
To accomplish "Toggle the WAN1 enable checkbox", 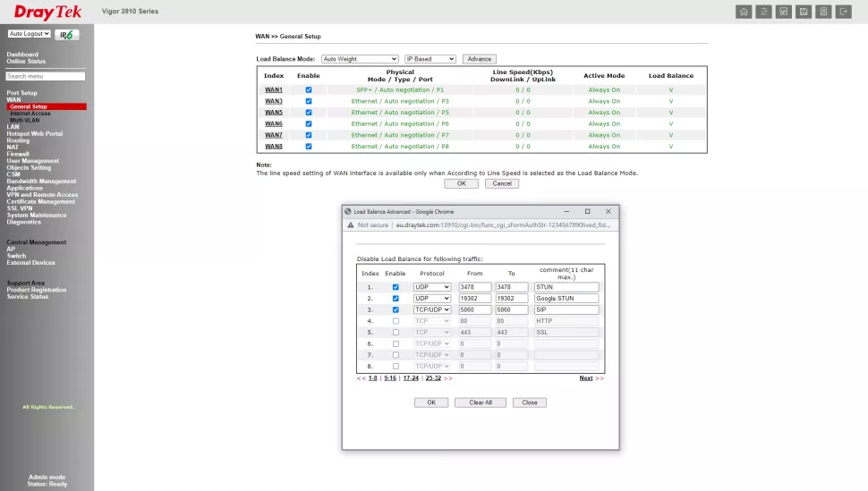I will (309, 89).
